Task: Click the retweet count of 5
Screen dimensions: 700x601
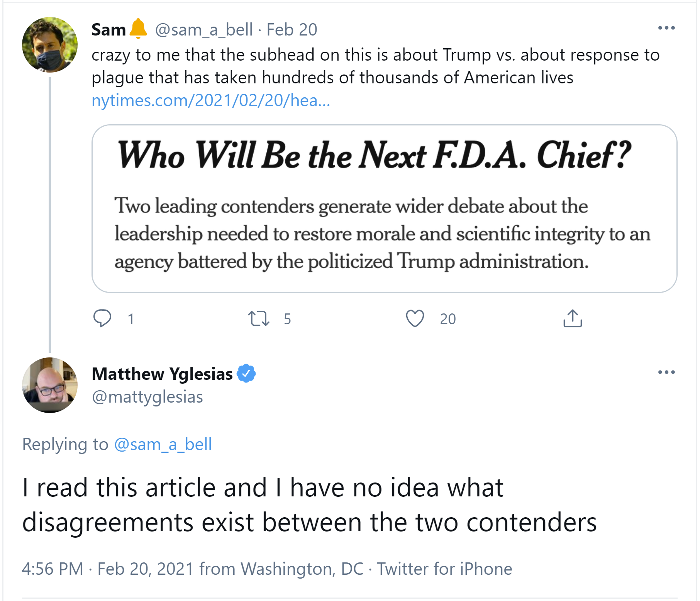Action: [x=287, y=319]
